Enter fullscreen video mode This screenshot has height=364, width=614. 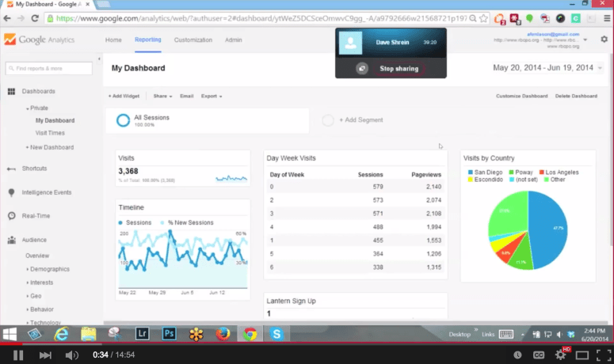604,355
